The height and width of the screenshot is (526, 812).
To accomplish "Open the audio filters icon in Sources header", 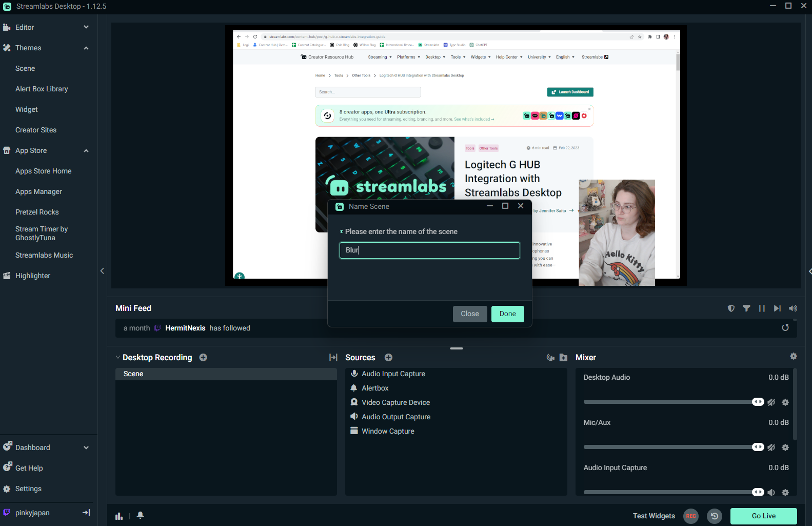I will click(550, 357).
